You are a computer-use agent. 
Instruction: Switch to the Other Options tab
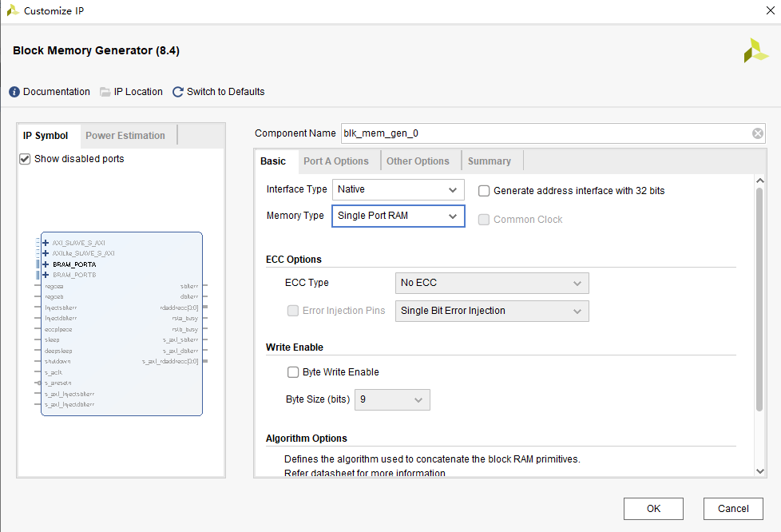[418, 161]
